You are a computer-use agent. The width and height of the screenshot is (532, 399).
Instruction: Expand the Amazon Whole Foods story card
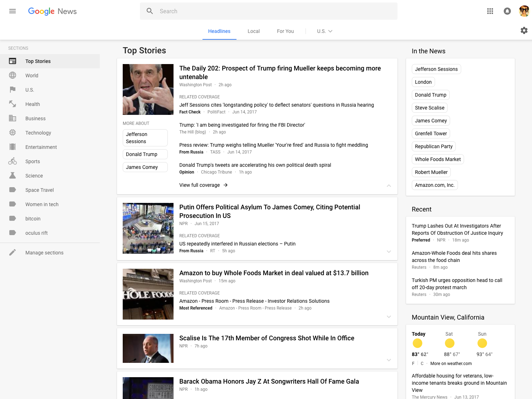(389, 317)
